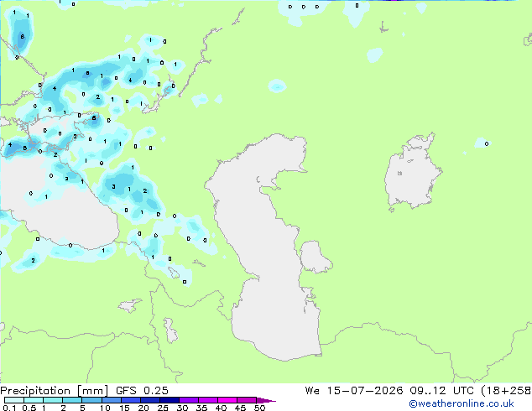
Task: Select the 5–10 mm legend color swatch
Action: coord(91,400)
